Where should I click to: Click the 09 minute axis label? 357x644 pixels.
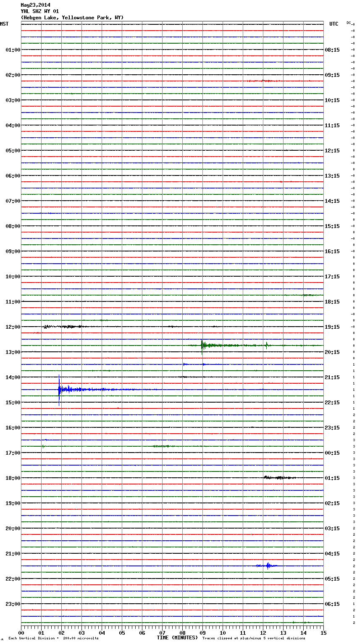point(202,633)
